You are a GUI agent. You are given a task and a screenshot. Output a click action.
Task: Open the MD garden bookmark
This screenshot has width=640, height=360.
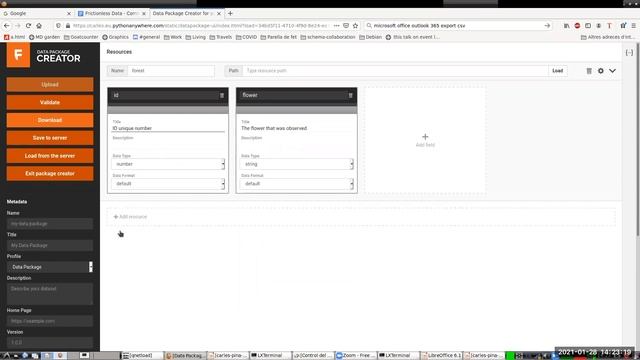[44, 37]
